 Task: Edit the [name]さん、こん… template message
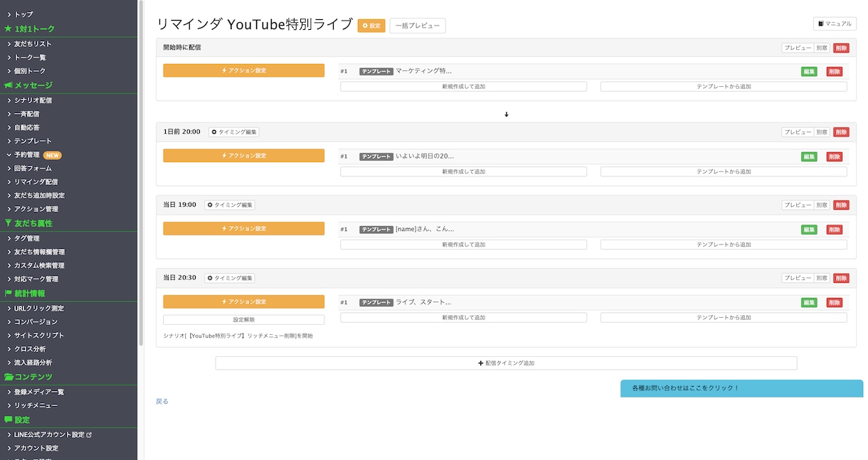point(809,230)
